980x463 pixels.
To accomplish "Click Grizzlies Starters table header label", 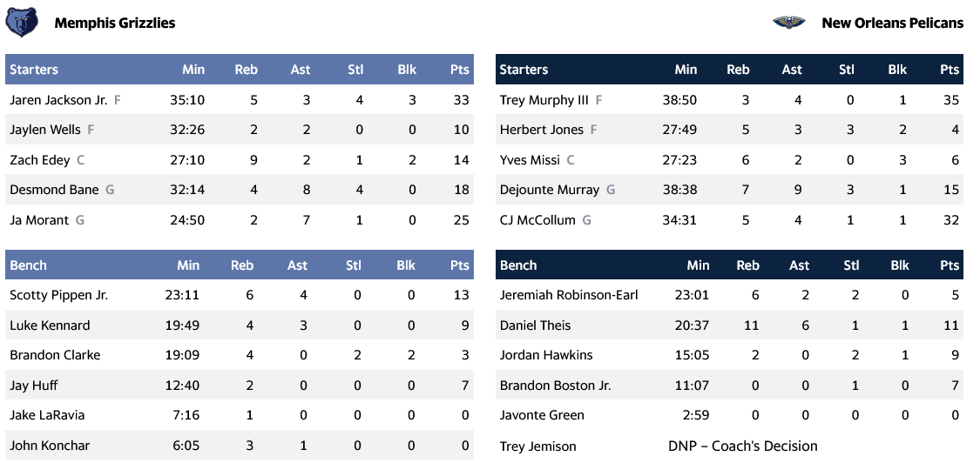I will 34,70.
